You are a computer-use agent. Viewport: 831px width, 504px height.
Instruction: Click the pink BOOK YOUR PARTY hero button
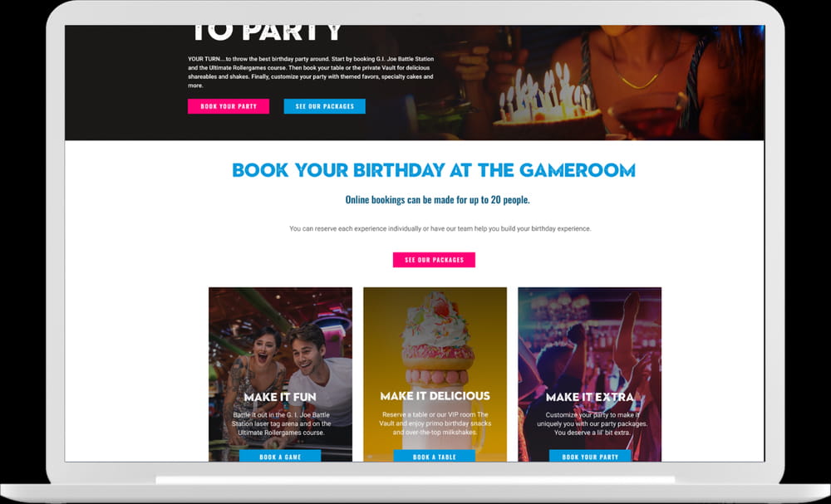pos(229,106)
